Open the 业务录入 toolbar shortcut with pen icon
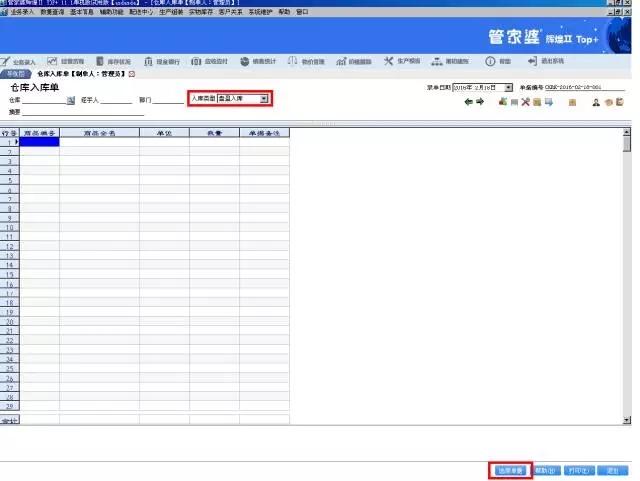 pyautogui.click(x=18, y=62)
